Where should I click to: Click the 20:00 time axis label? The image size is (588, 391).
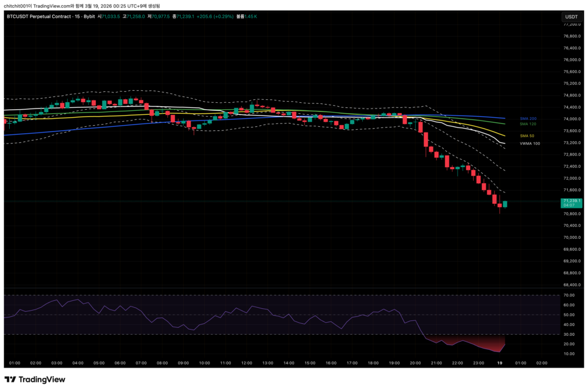pos(415,363)
